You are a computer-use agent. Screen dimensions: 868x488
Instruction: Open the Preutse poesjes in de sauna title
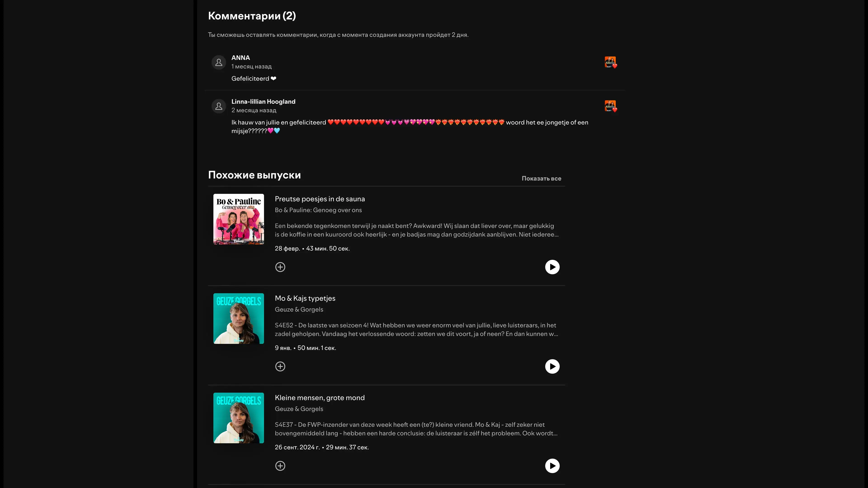tap(320, 199)
